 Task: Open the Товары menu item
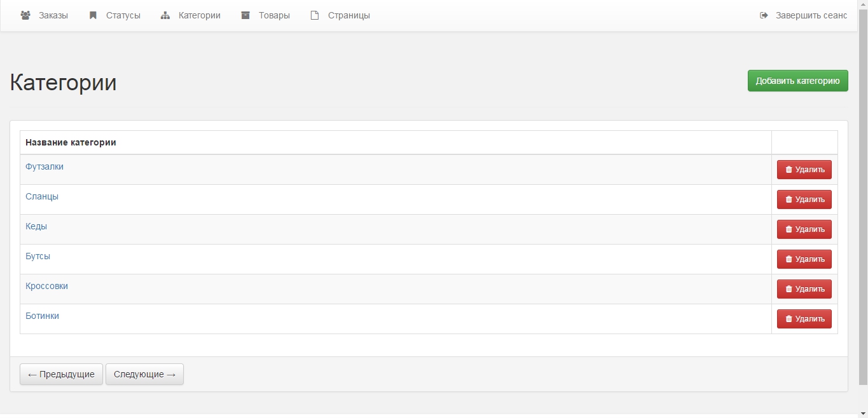pyautogui.click(x=274, y=15)
